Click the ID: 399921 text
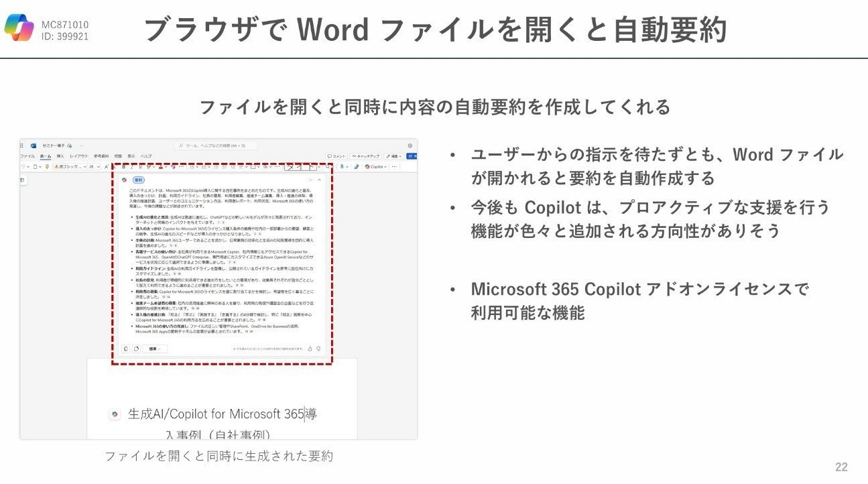This screenshot has height=484, width=868. pos(65,37)
